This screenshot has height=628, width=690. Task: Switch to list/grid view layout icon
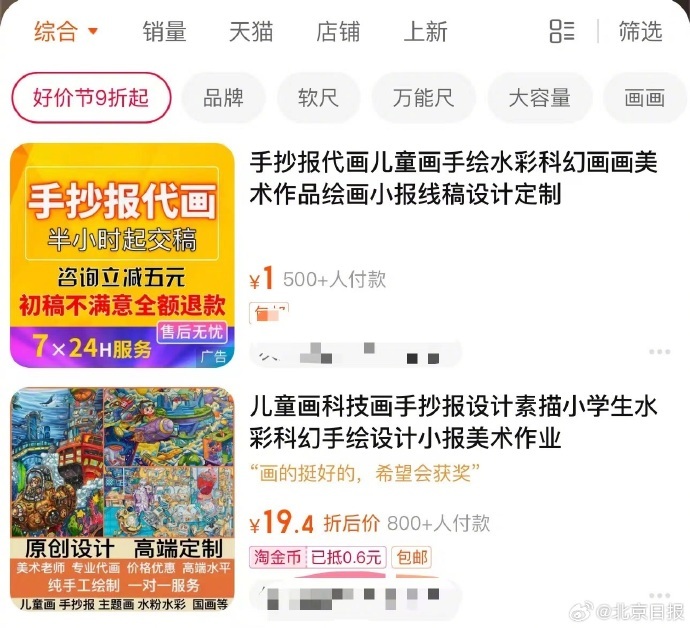562,31
